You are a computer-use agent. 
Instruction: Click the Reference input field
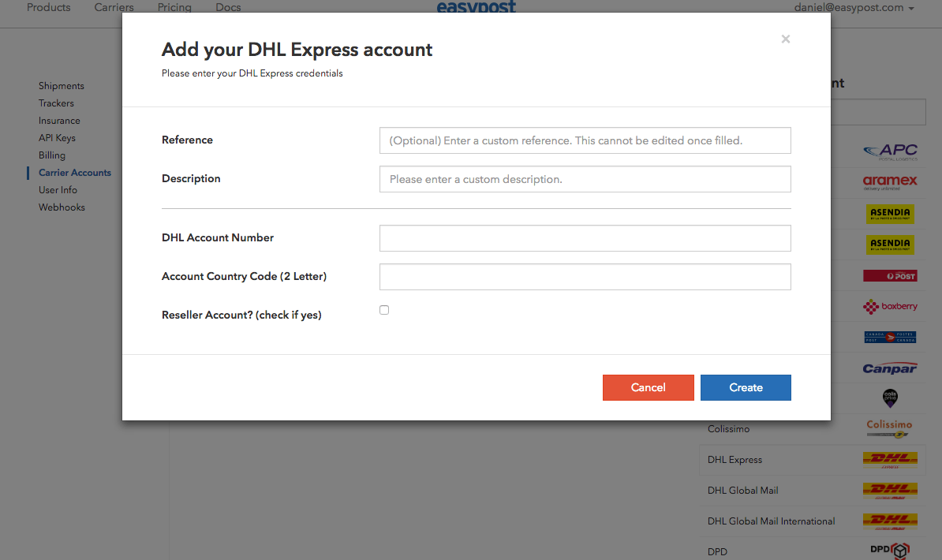pos(585,140)
